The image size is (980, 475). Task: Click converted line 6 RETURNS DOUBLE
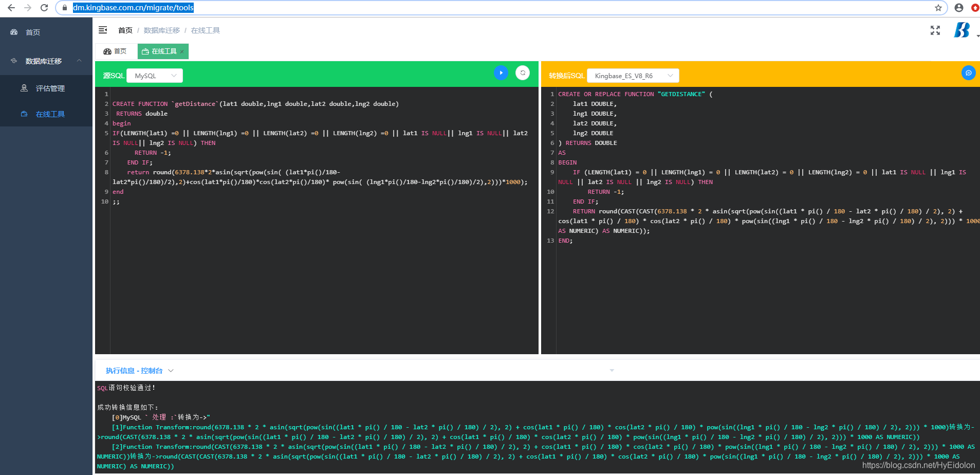[587, 143]
